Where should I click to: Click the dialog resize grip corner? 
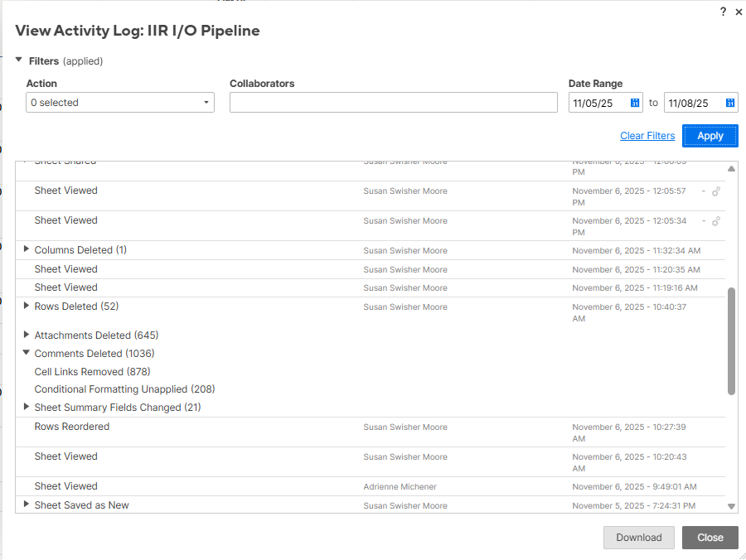pyautogui.click(x=742, y=556)
